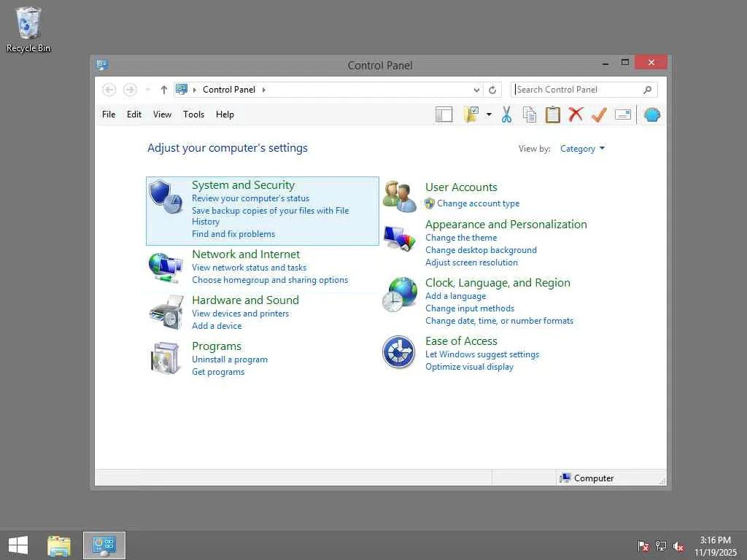This screenshot has width=747, height=560.
Task: Open the System and Security heading link
Action: pos(243,185)
